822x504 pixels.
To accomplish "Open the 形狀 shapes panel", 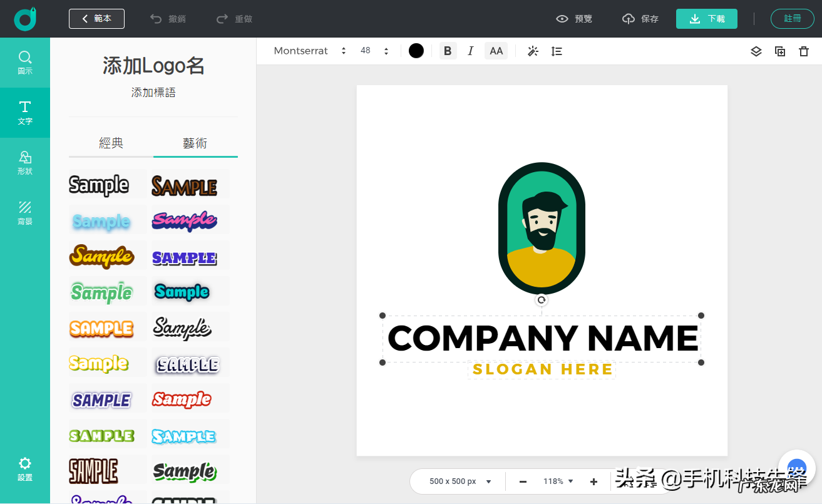I will [25, 163].
